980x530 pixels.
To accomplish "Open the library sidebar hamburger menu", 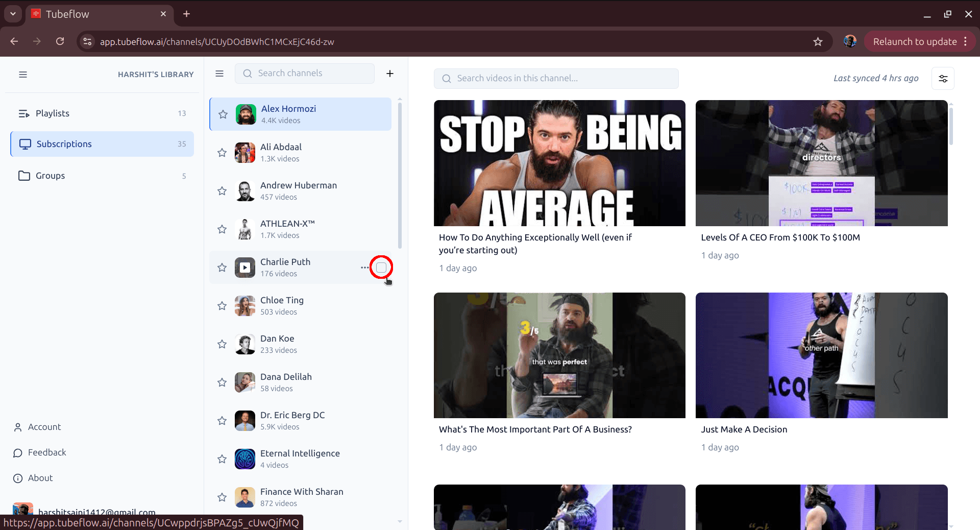I will click(23, 75).
